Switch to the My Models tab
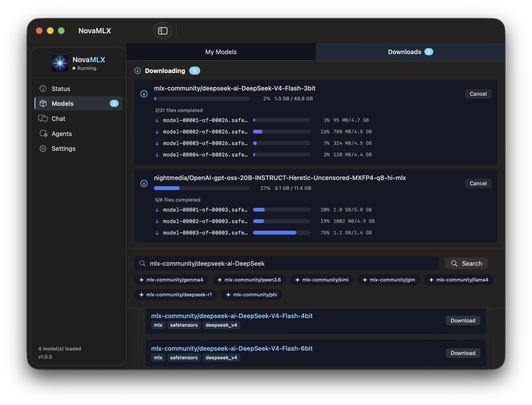This screenshot has width=532, height=405. 221,52
